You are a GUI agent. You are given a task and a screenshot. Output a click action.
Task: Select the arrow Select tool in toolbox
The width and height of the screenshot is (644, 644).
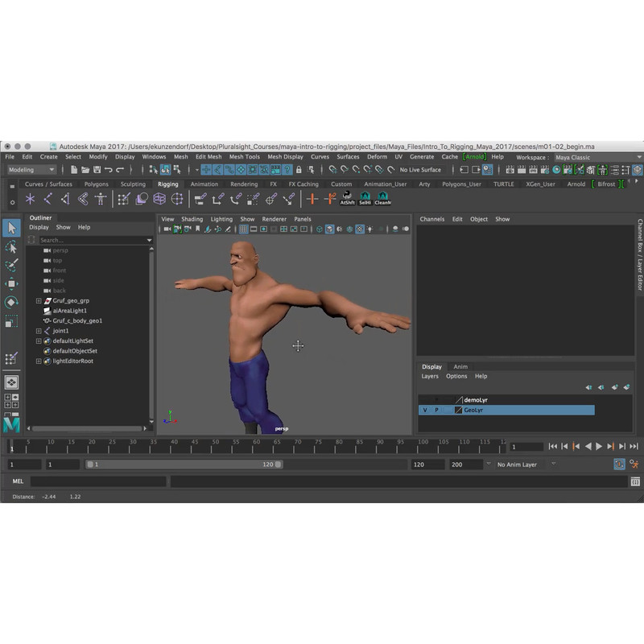pyautogui.click(x=11, y=229)
